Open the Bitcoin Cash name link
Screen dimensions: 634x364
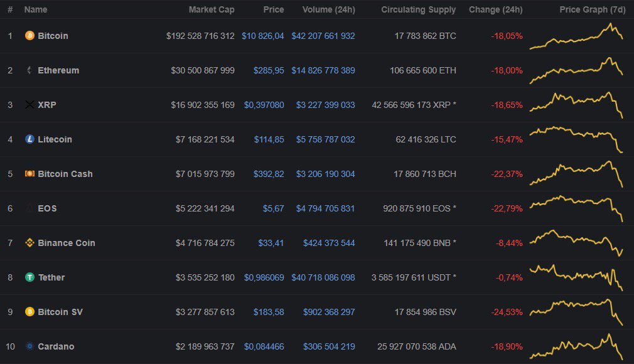pyautogui.click(x=65, y=173)
